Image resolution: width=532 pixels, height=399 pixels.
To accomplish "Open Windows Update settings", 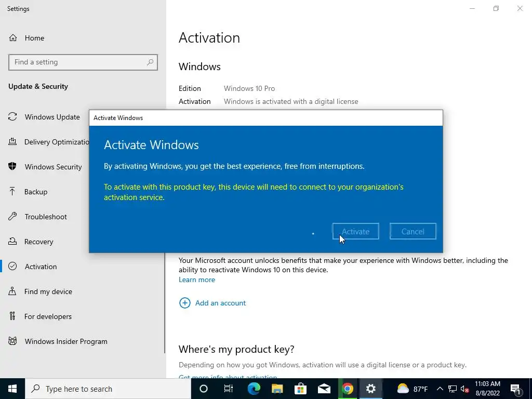I will [52, 117].
